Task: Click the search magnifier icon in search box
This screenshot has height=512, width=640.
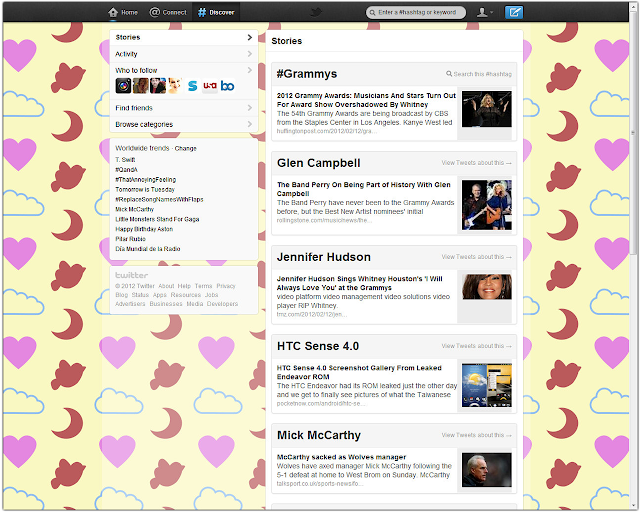Action: pos(372,13)
